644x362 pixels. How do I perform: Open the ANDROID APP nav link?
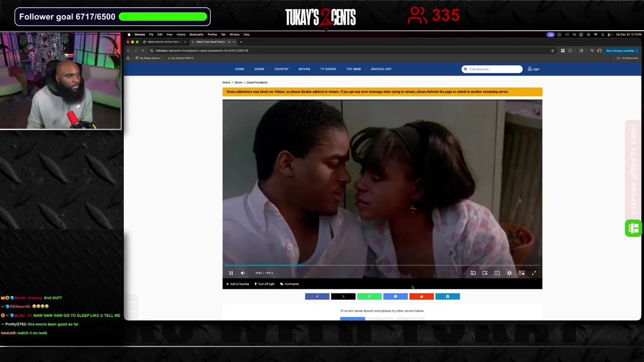[381, 69]
